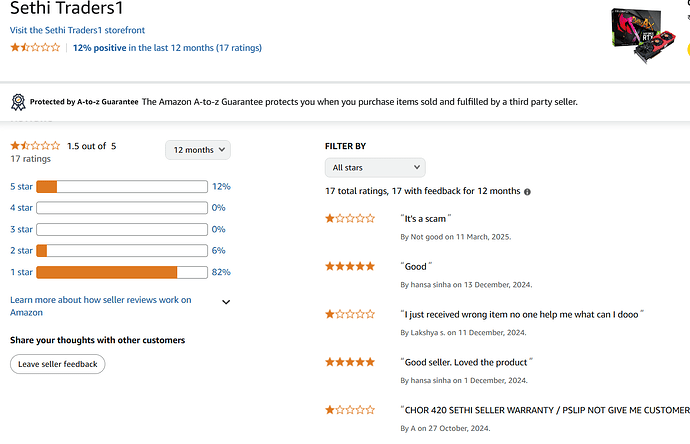Click the 1.5 out of 5 stars icon

pyautogui.click(x=35, y=146)
